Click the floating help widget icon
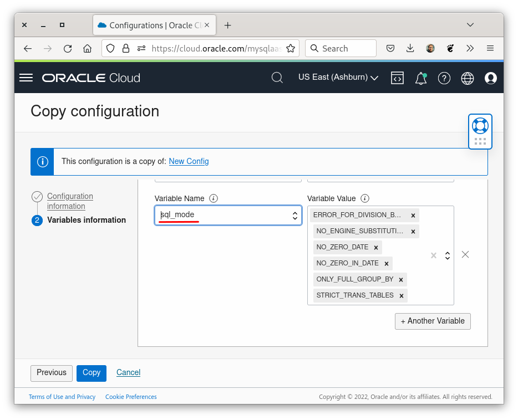 [480, 126]
